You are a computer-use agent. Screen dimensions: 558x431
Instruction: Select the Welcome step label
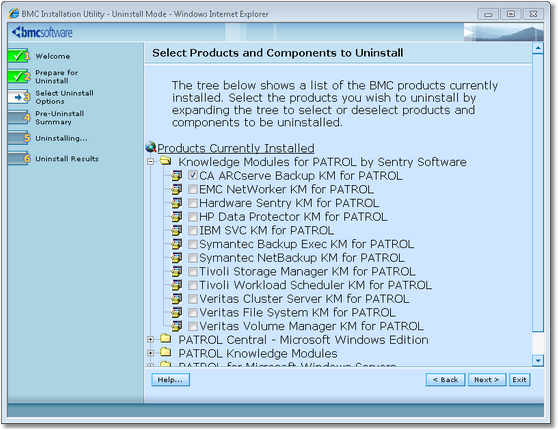(x=53, y=56)
